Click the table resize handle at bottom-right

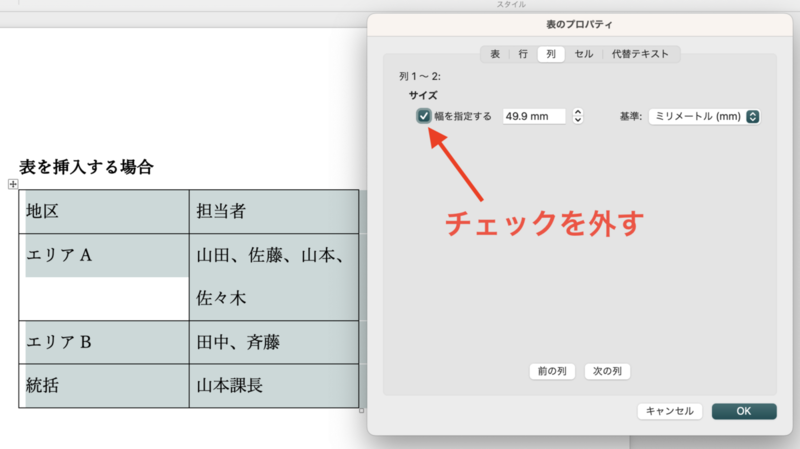[362, 410]
